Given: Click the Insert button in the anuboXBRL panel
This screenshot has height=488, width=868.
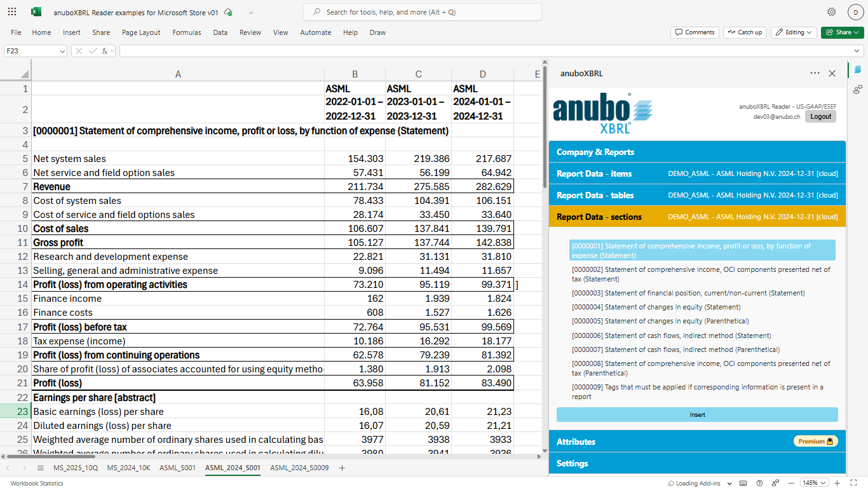Looking at the screenshot, I should pos(697,414).
